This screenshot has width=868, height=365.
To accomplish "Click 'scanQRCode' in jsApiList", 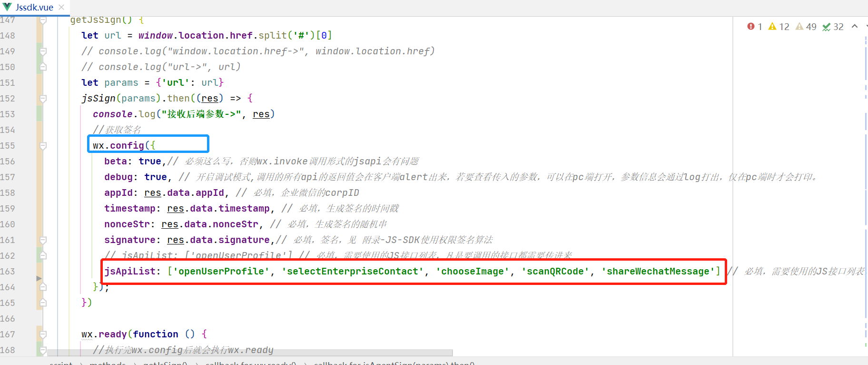I will pos(555,271).
